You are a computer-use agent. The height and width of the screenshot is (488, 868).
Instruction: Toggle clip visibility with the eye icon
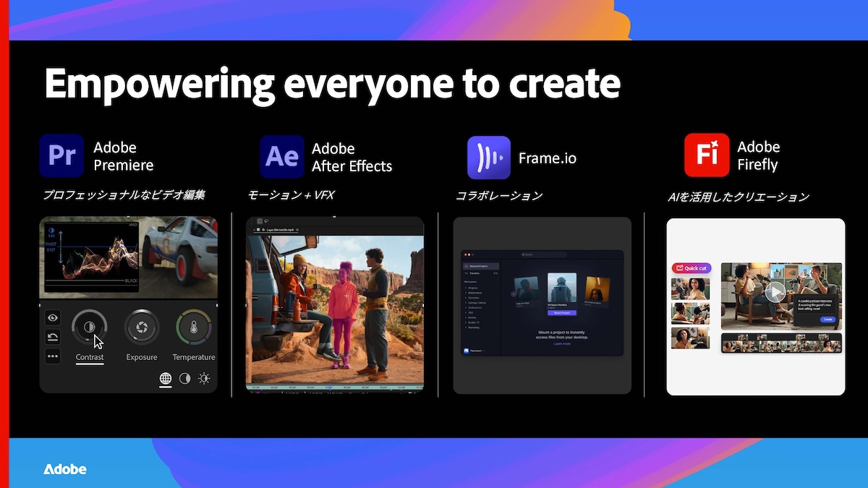tap(53, 318)
